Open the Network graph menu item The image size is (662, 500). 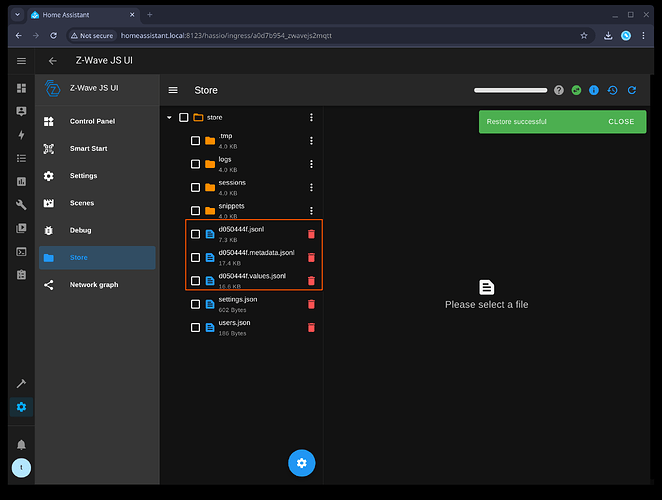coord(97,285)
